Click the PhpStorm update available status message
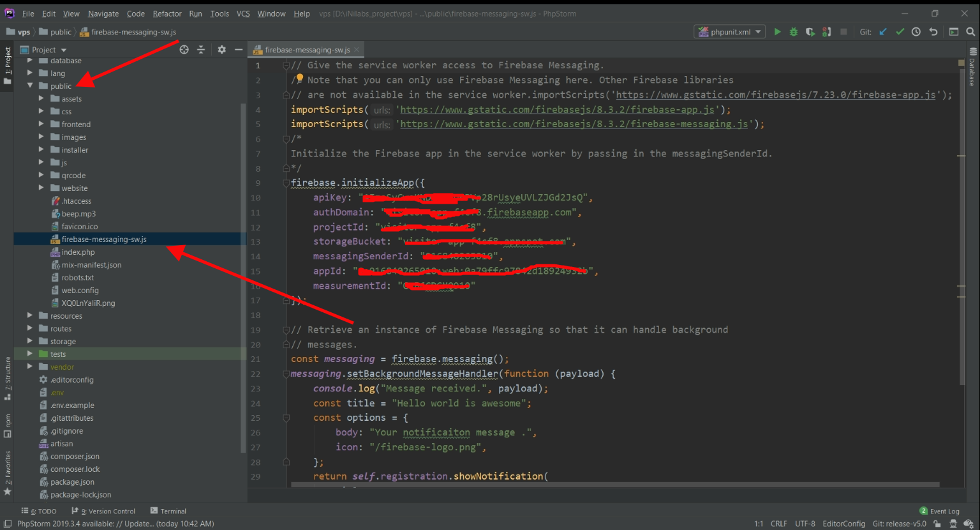 [115, 524]
